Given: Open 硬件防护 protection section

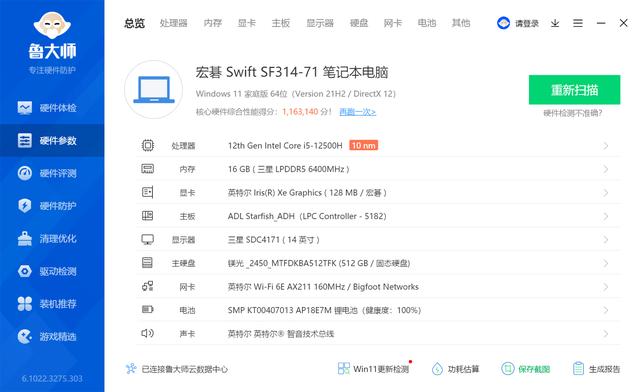Looking at the screenshot, I should point(52,206).
